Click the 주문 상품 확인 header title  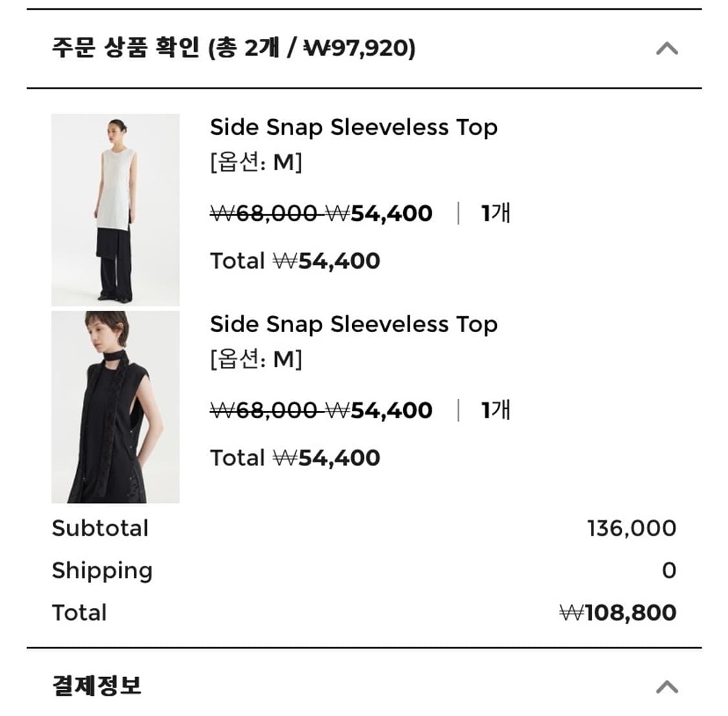(x=234, y=49)
